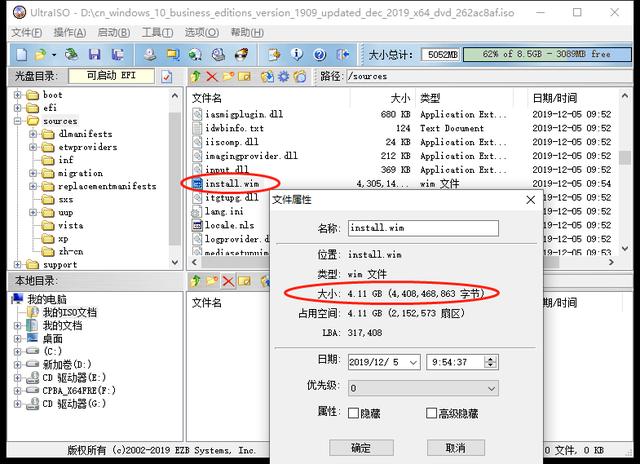Expand the migration folder node
Screen dimensions: 640x464
click(x=33, y=173)
